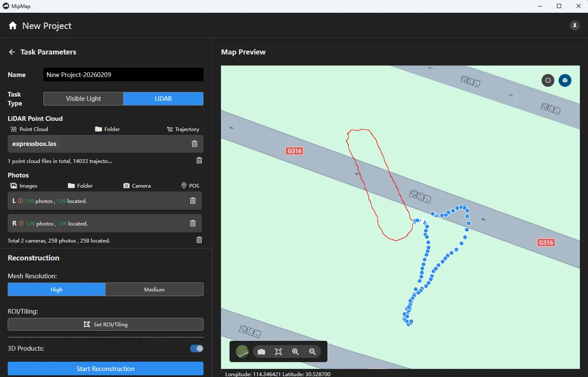The width and height of the screenshot is (588, 377).
Task: Fit the map view to extent
Action: pos(278,351)
